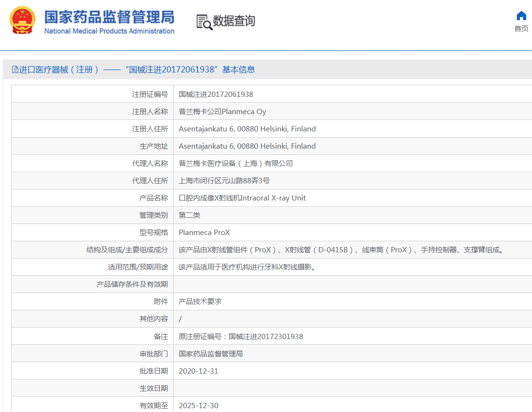The height and width of the screenshot is (412, 532).
Task: Open the 产品技术要求 attachment
Action: click(200, 302)
